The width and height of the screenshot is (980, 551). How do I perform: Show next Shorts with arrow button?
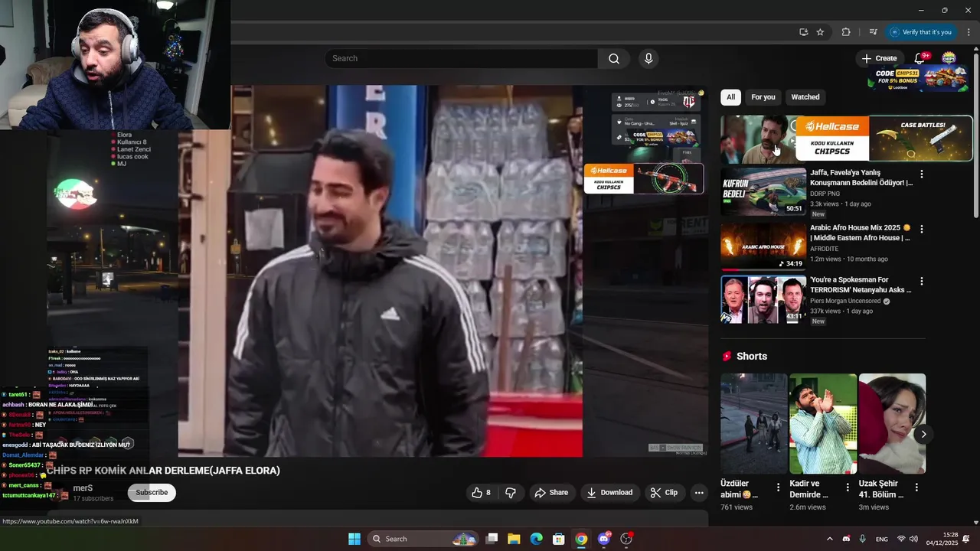[923, 434]
